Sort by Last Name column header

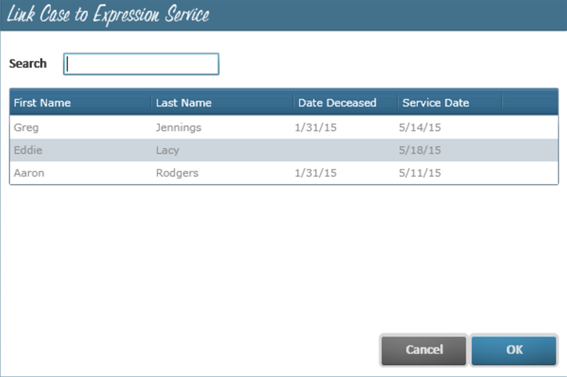[x=222, y=103]
